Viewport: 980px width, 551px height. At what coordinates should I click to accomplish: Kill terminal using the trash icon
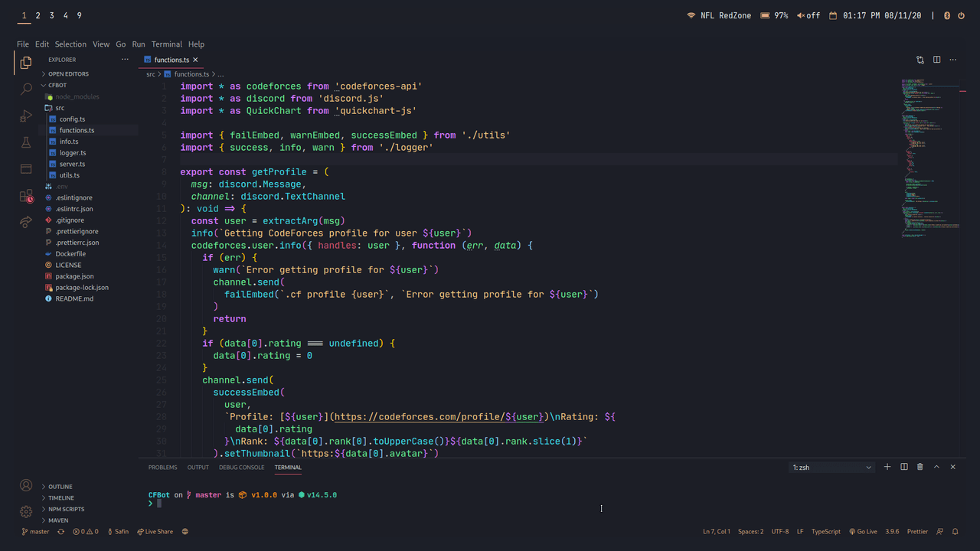(x=920, y=467)
